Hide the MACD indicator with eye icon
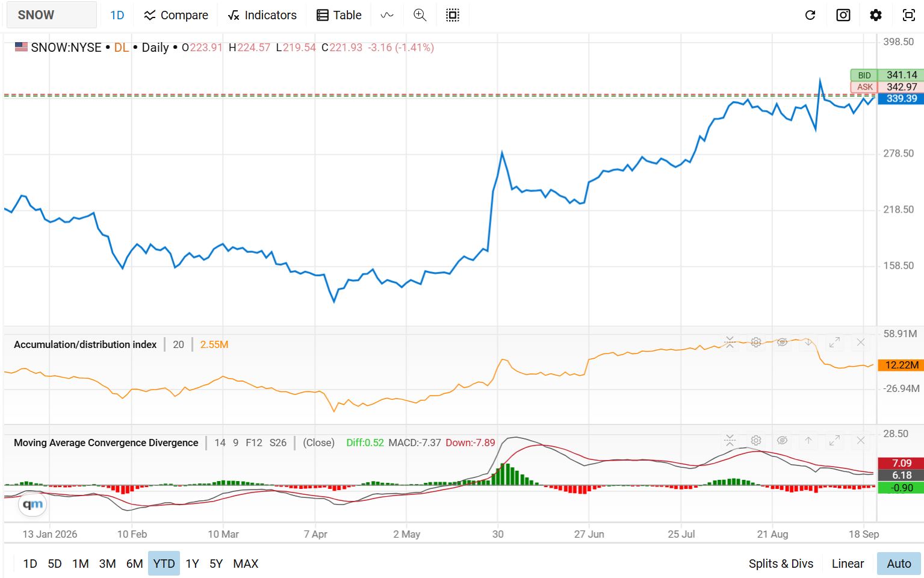This screenshot has width=924, height=578. coord(782,441)
